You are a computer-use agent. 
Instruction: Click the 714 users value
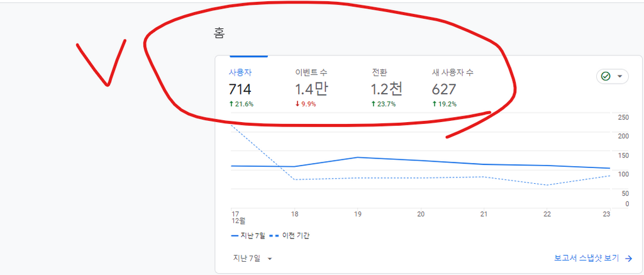(x=240, y=89)
